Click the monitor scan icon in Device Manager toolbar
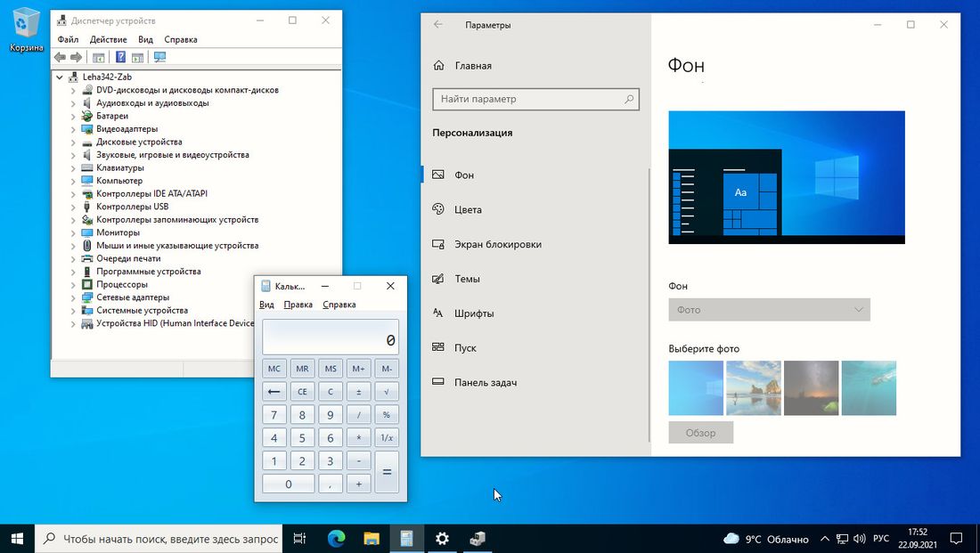 (x=160, y=58)
